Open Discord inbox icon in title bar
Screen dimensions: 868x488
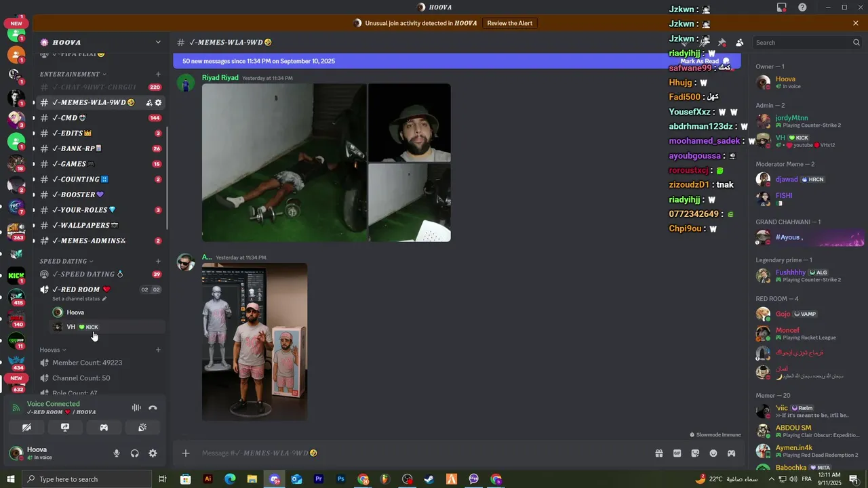(782, 7)
